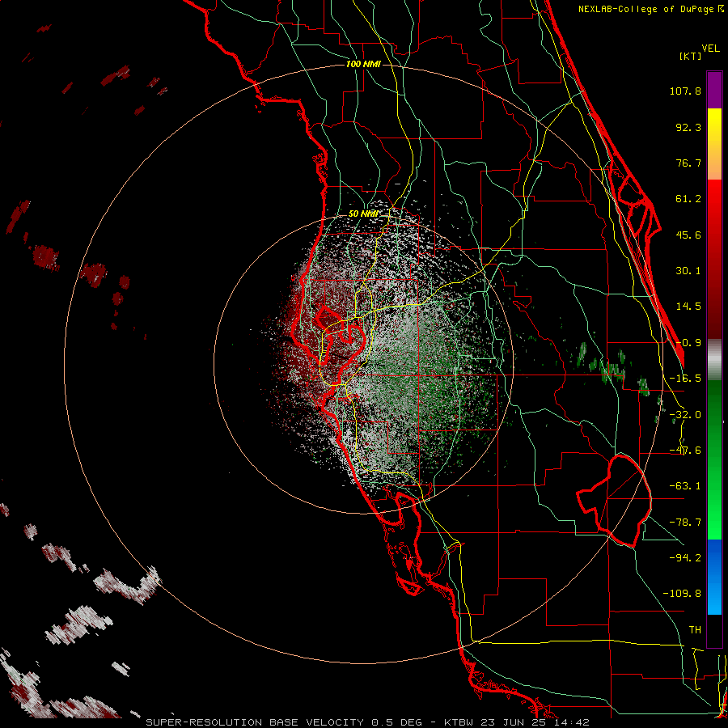The image size is (728, 728).
Task: Select the 92.3 velocity scale value
Action: 688,127
